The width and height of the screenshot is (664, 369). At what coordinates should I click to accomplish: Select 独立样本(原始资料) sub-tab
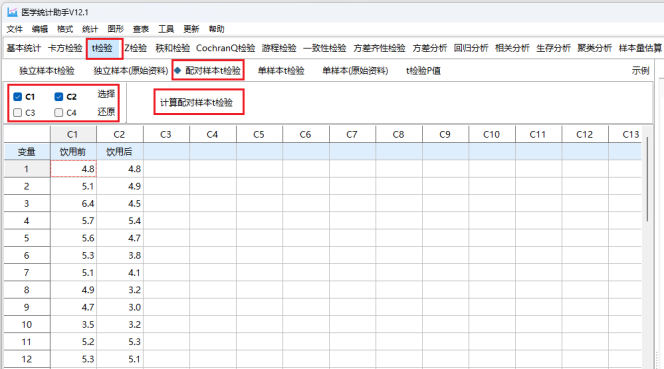click(x=131, y=71)
